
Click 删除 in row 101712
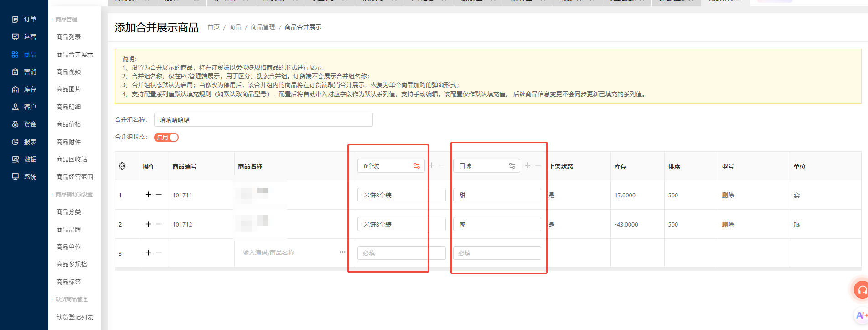tap(728, 224)
